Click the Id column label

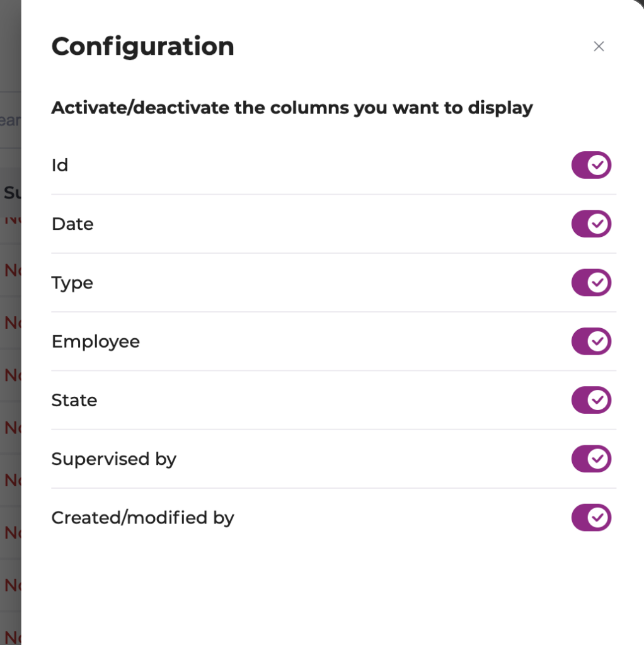60,165
